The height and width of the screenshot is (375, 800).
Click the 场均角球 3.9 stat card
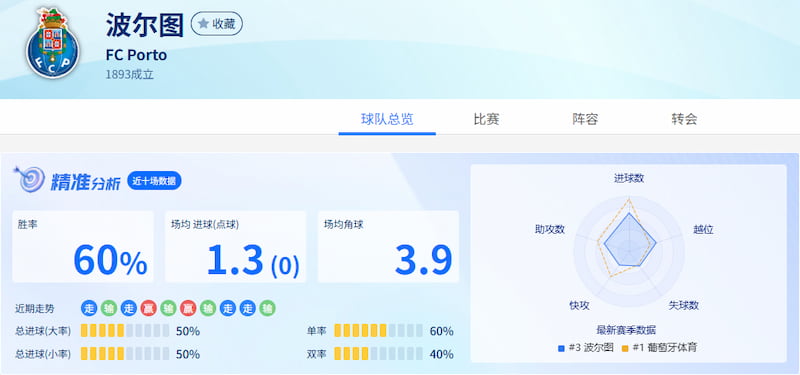388,246
